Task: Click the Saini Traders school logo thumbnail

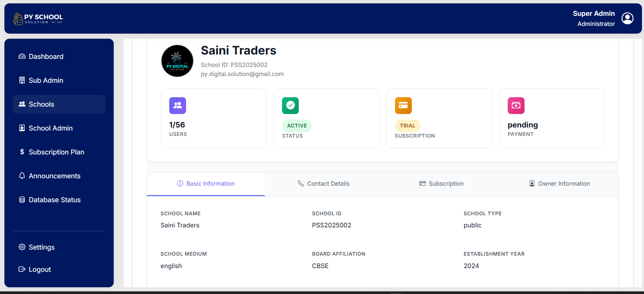Action: [x=177, y=61]
